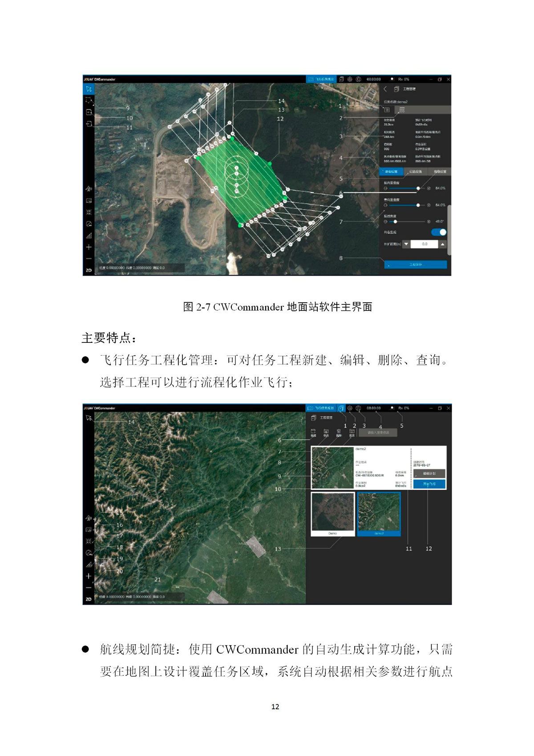The image size is (534, 756).
Task: Click the gray search input box
Action: [377, 432]
